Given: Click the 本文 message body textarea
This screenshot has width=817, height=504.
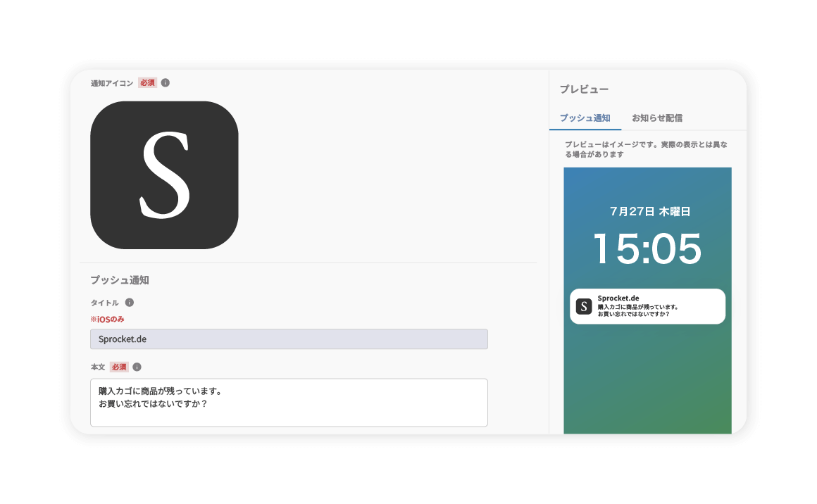Looking at the screenshot, I should pos(289,403).
